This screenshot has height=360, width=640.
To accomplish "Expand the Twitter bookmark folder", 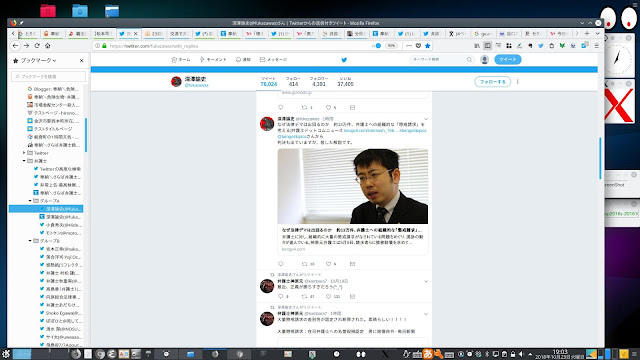I will click(24, 153).
